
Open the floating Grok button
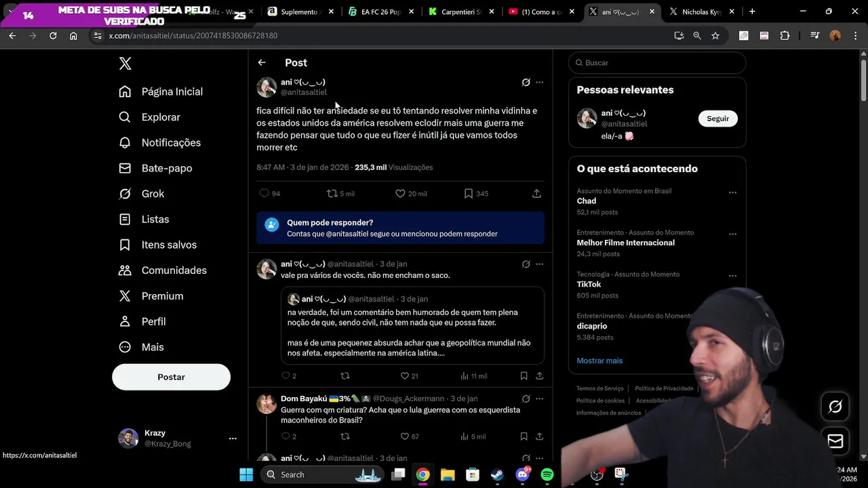835,407
